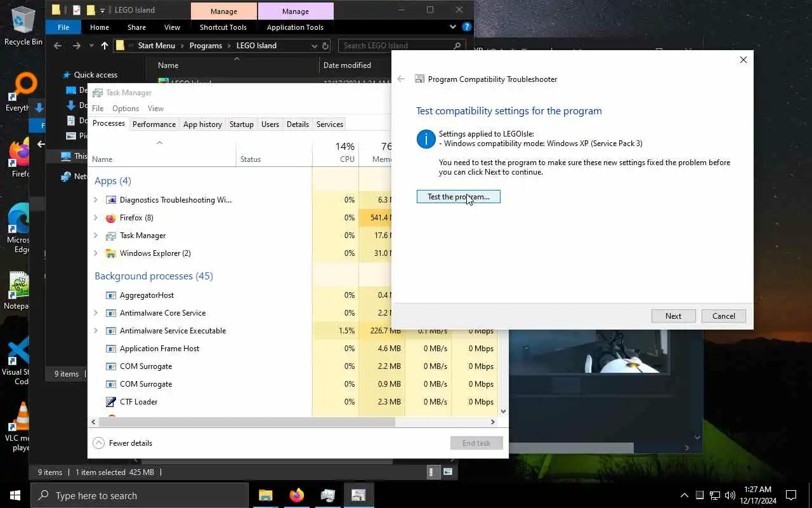Open the Shortcut Tools ribbon tab

(223, 27)
